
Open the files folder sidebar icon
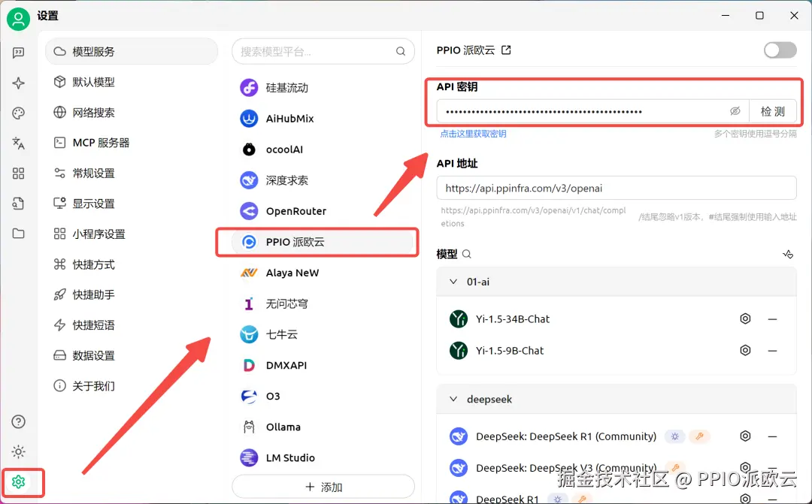pos(18,234)
